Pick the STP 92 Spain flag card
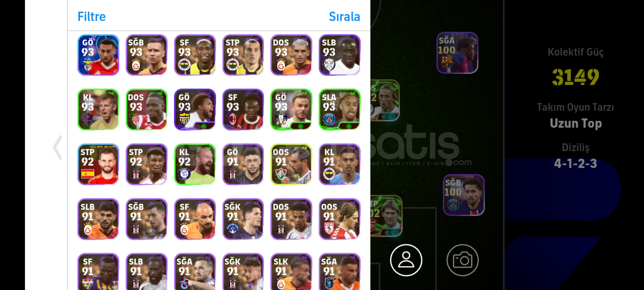 pyautogui.click(x=98, y=164)
